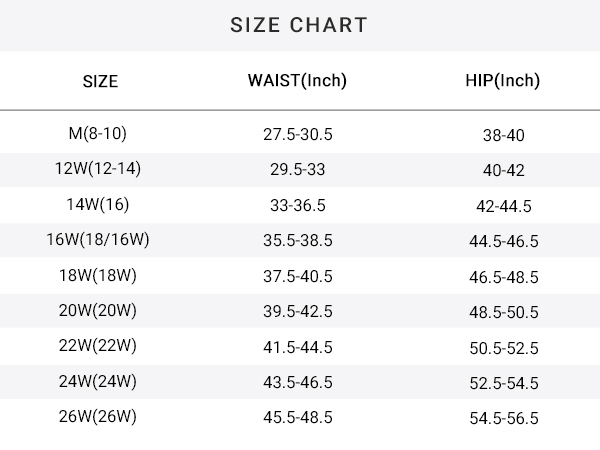Click the SIZE CHART title
Viewport: 600px width, 450px height.
pos(299,25)
